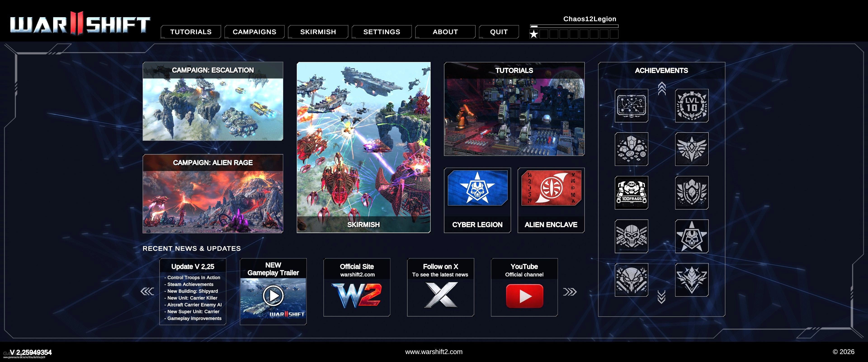Choose the Cyber Legion skull-star flag
This screenshot has height=362, width=868.
coord(477,188)
